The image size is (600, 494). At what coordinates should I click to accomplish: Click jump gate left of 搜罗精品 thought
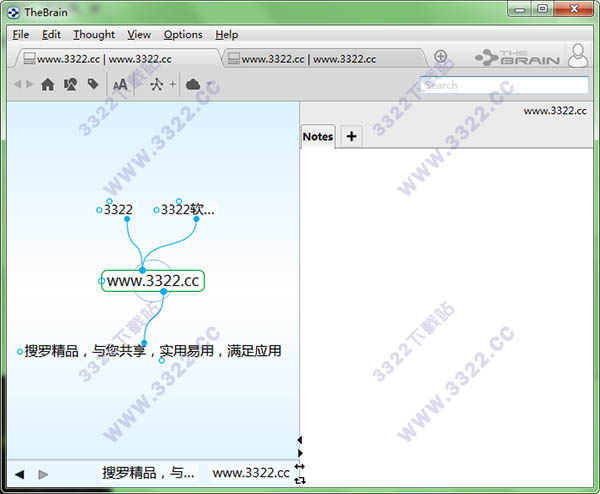20,352
